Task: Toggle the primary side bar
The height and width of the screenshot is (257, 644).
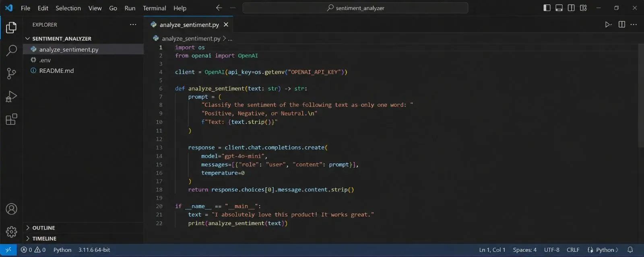Action: pos(547,8)
